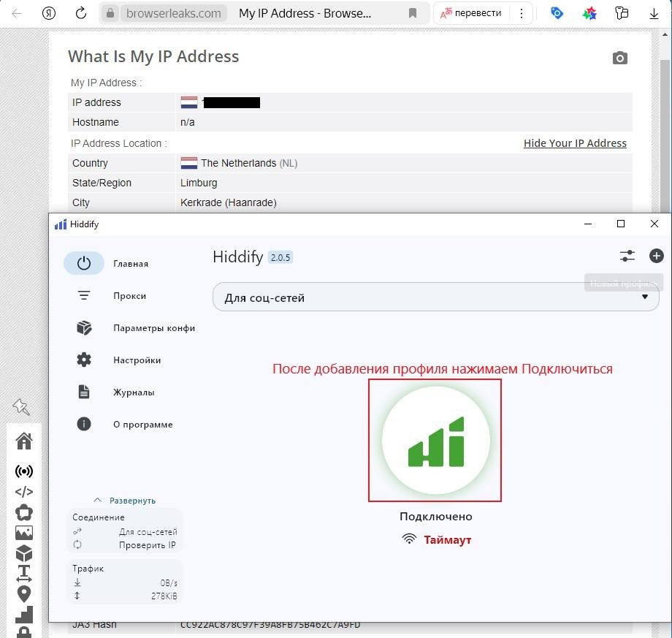Screen dimensions: 672x638
Task: Click the wifi icon beside Таймаут
Action: pyautogui.click(x=409, y=539)
